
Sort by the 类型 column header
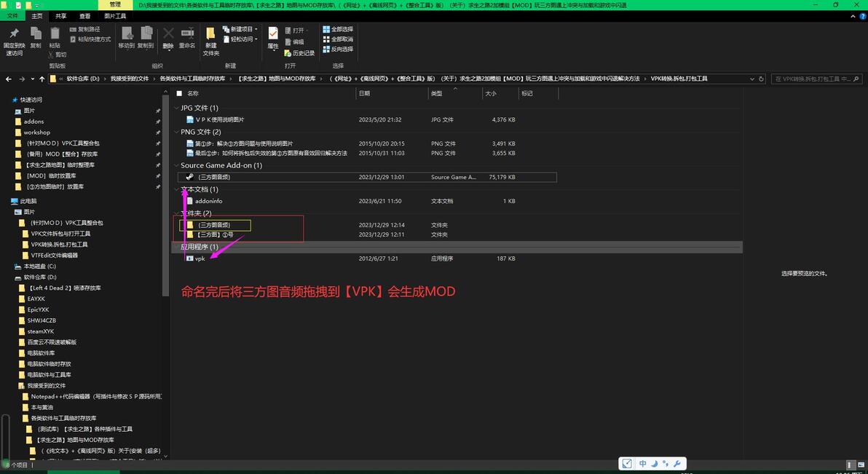click(437, 94)
